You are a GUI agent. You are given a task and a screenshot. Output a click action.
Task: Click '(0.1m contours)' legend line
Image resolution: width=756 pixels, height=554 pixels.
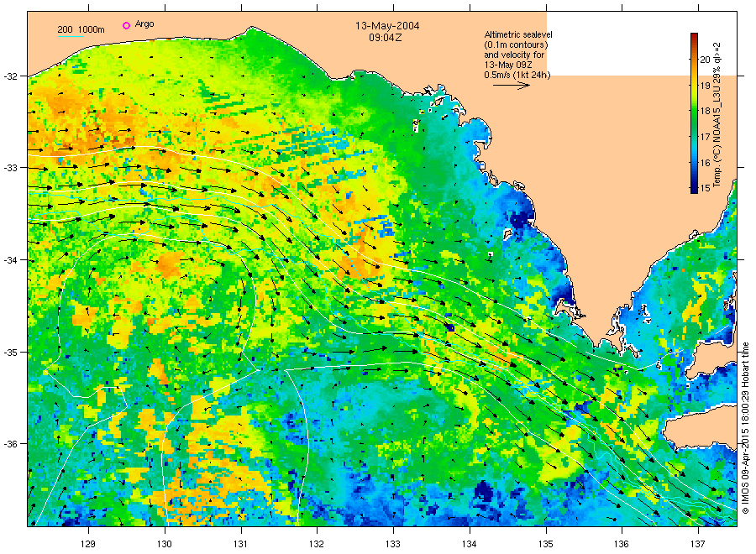(516, 44)
